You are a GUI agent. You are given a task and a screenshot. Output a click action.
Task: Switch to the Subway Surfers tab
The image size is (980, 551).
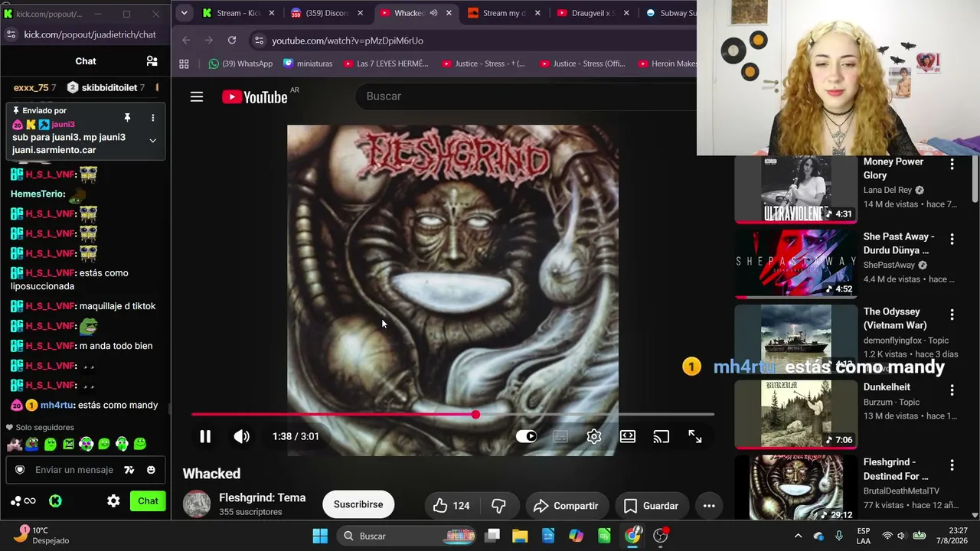[x=669, y=13]
